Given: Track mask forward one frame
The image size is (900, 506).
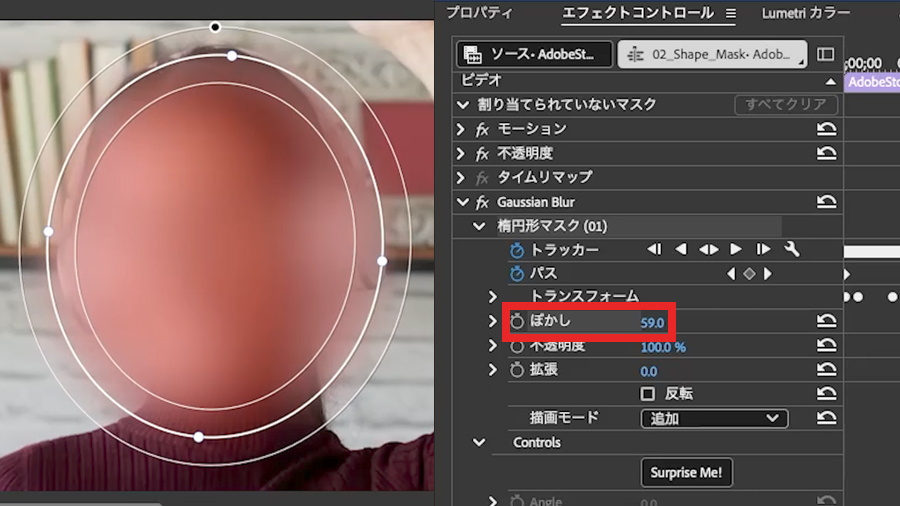Looking at the screenshot, I should pyautogui.click(x=763, y=249).
